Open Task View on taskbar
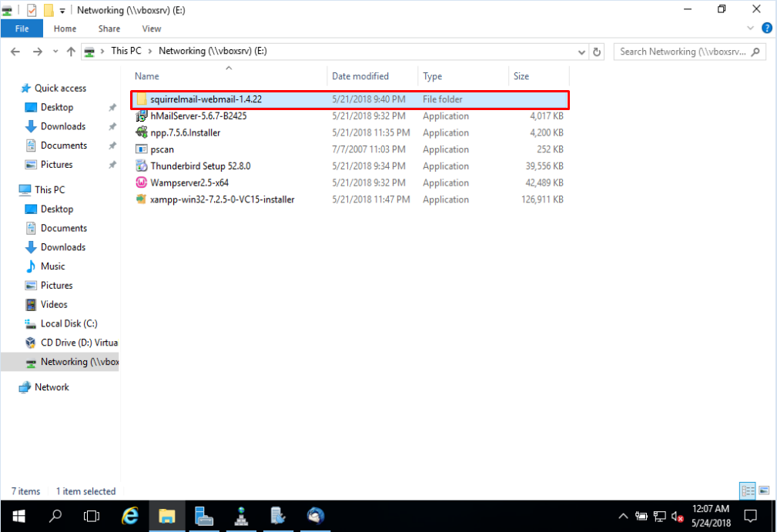The width and height of the screenshot is (777, 532). point(92,517)
